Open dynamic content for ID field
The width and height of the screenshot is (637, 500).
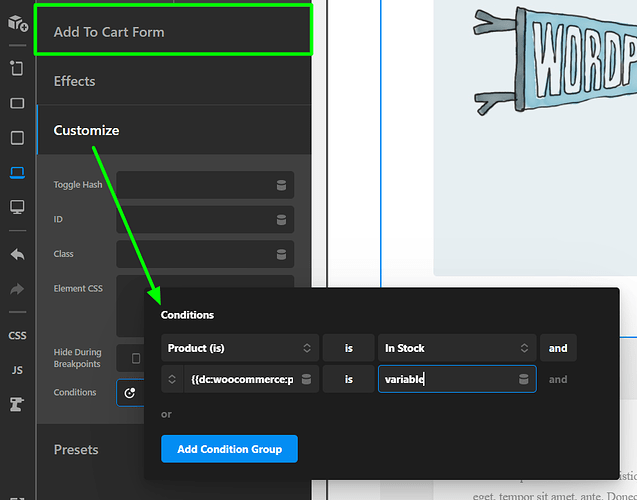click(x=281, y=220)
